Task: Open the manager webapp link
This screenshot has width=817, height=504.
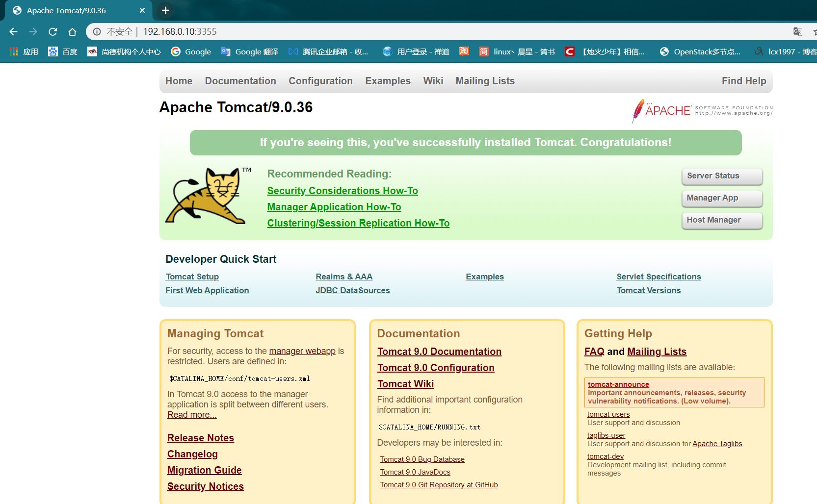Action: (x=302, y=351)
